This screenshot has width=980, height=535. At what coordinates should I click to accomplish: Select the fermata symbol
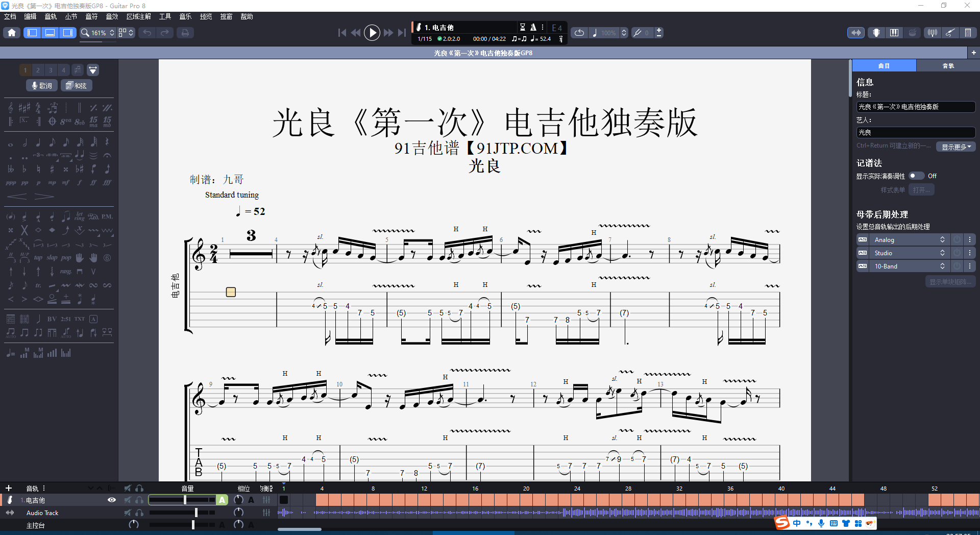pyautogui.click(x=107, y=155)
